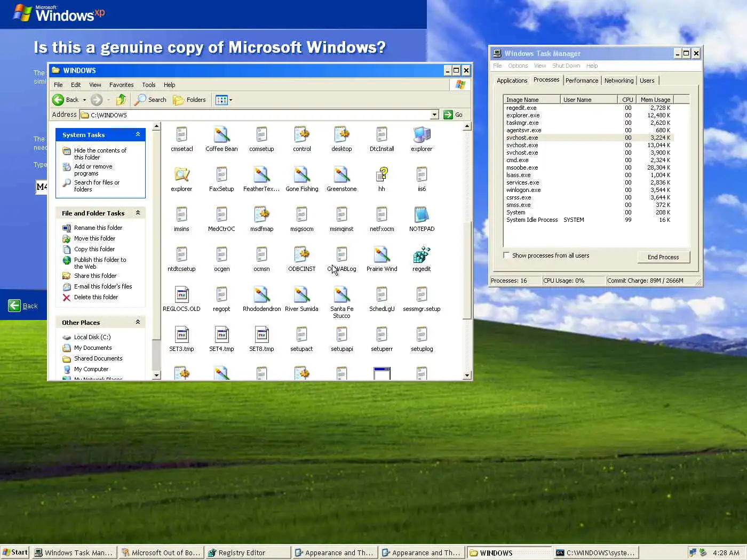Select the Gone Fishing bitmap icon

(301, 174)
